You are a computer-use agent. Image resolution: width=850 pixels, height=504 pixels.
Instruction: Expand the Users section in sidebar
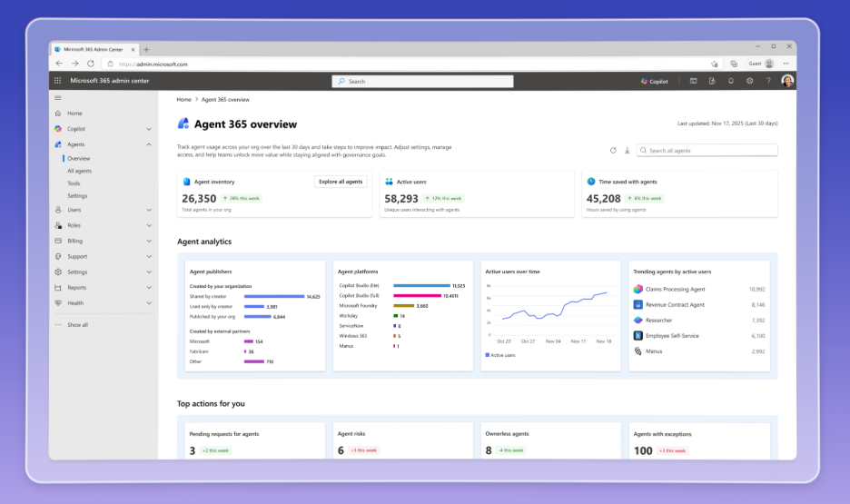pos(149,210)
